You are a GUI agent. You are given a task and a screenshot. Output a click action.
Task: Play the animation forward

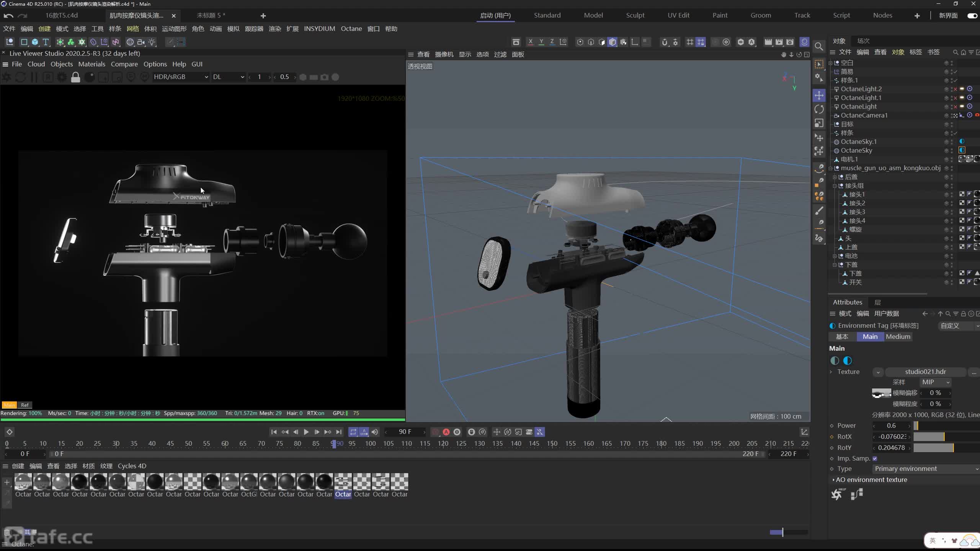pyautogui.click(x=306, y=432)
